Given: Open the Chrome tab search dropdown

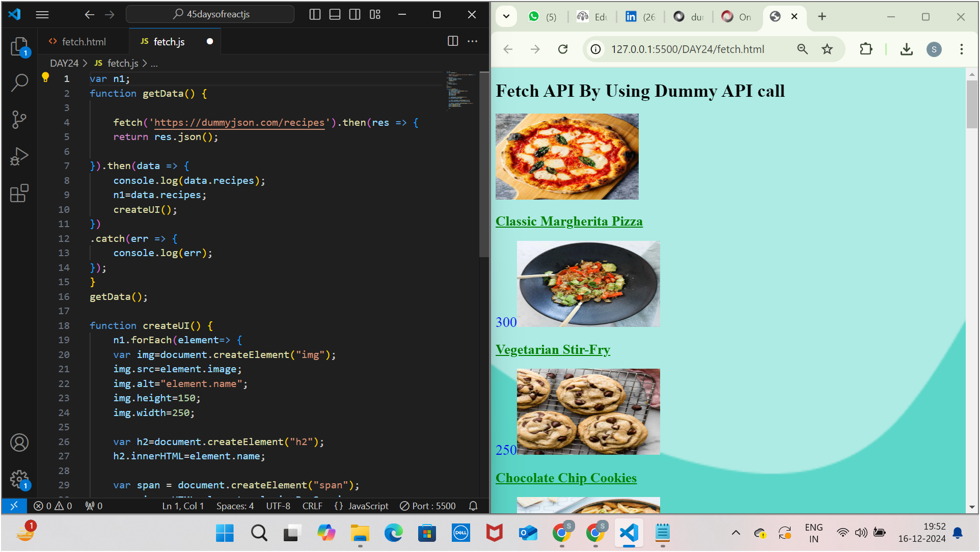Looking at the screenshot, I should point(506,16).
